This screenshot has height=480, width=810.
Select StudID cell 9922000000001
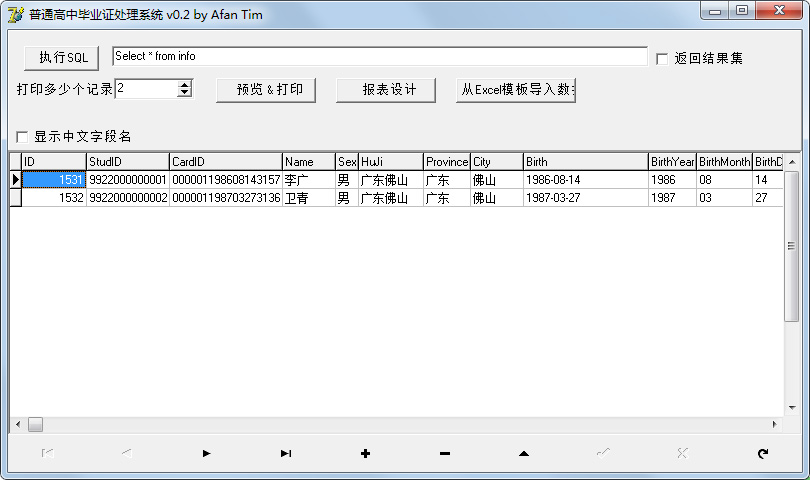128,180
